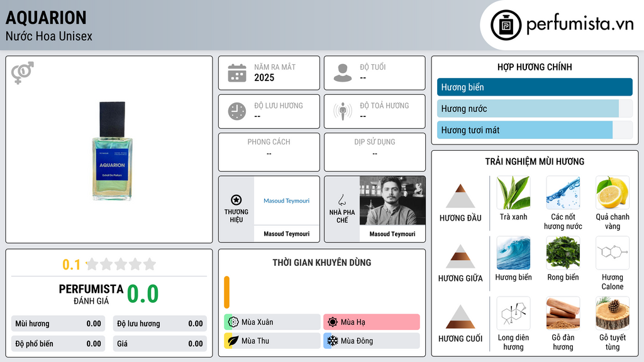Click the Mùi hương score row

(58, 324)
